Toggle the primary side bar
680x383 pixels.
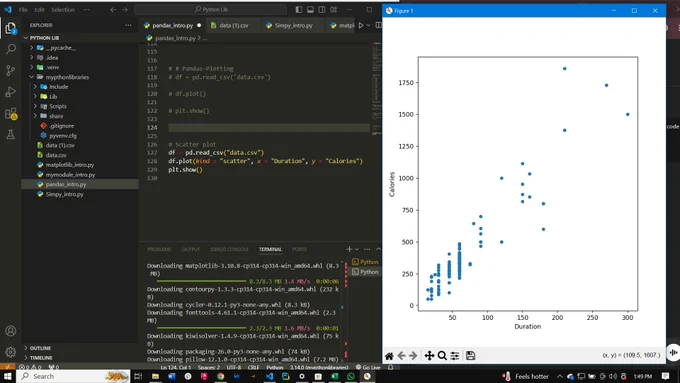tap(299, 10)
